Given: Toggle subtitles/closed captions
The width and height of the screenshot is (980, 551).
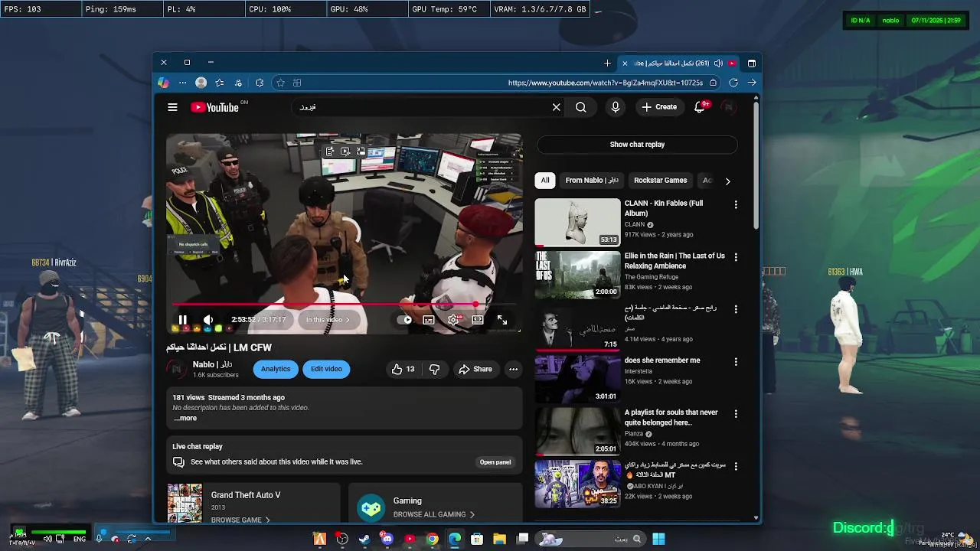Looking at the screenshot, I should tap(429, 320).
